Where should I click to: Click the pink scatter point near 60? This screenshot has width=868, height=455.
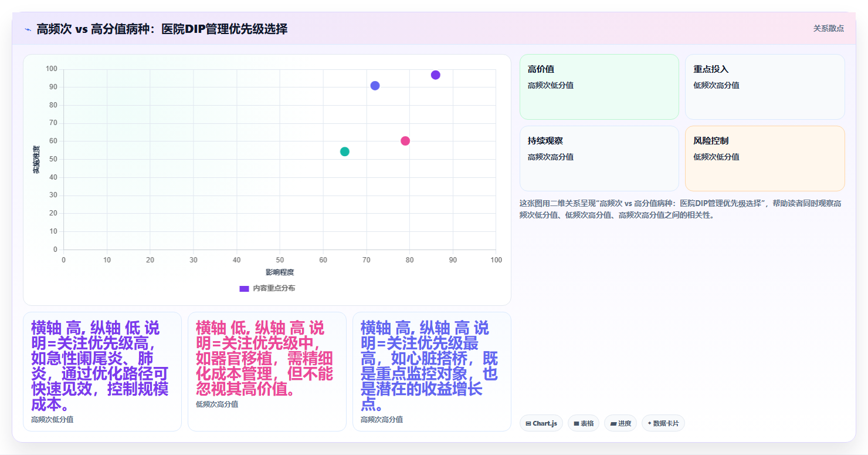point(405,141)
